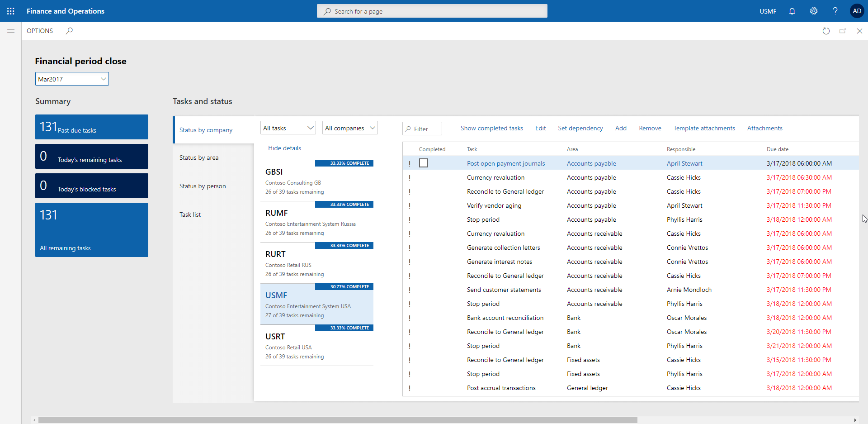Screen dimensions: 868x424
Task: Click the open in new window icon
Action: (843, 31)
